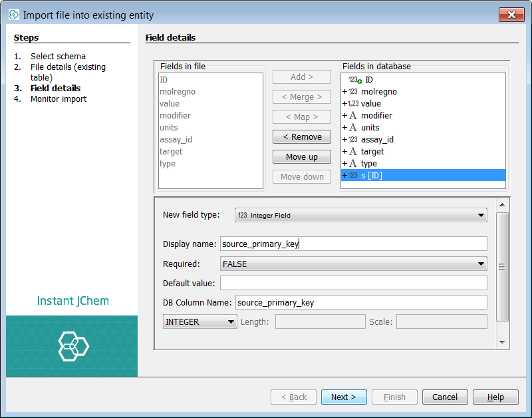Click the Default value input box

point(353,284)
